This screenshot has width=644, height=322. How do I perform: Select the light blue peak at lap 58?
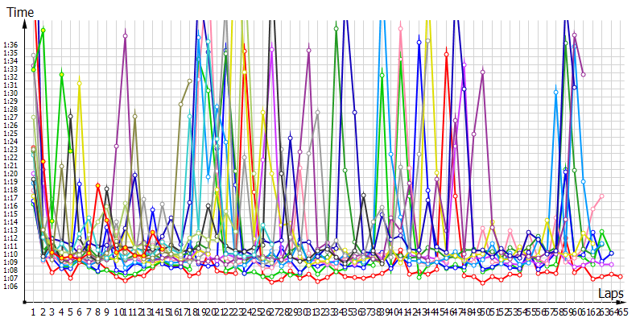pos(555,93)
